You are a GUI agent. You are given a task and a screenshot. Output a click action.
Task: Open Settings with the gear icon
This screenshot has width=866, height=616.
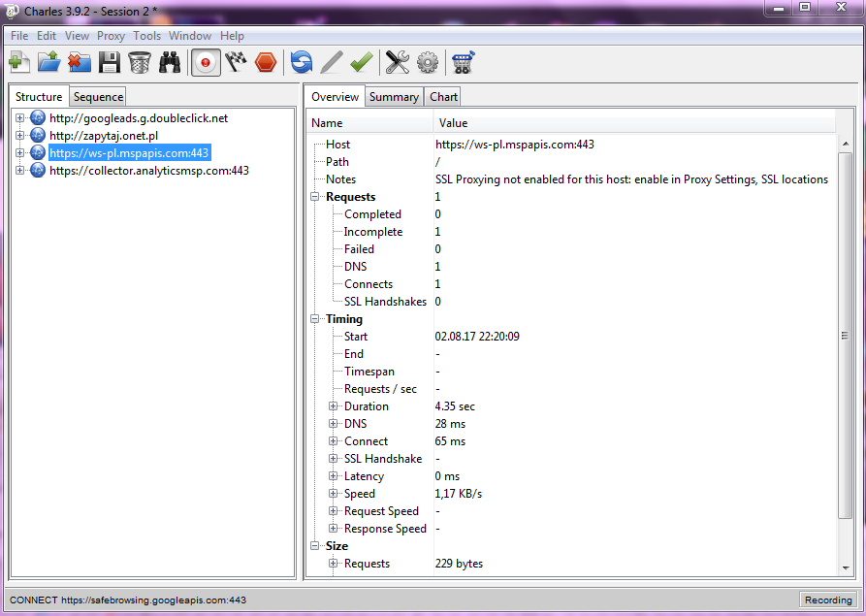tap(428, 63)
